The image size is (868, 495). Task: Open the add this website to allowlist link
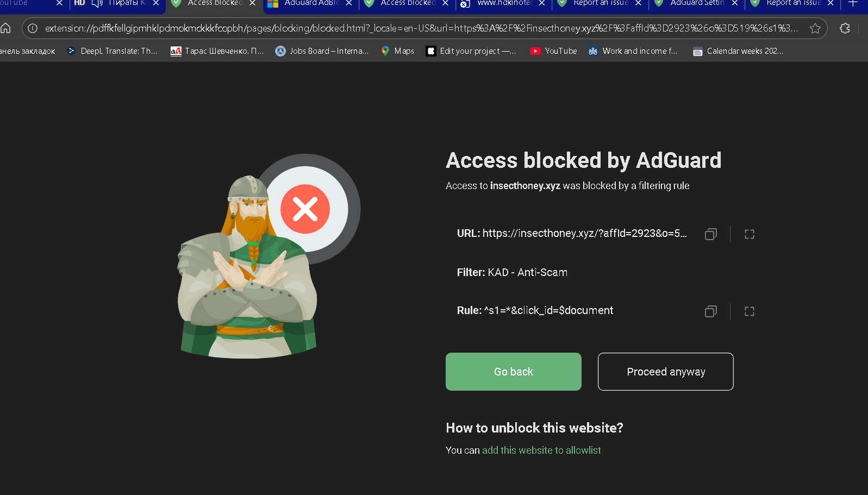[x=541, y=450]
